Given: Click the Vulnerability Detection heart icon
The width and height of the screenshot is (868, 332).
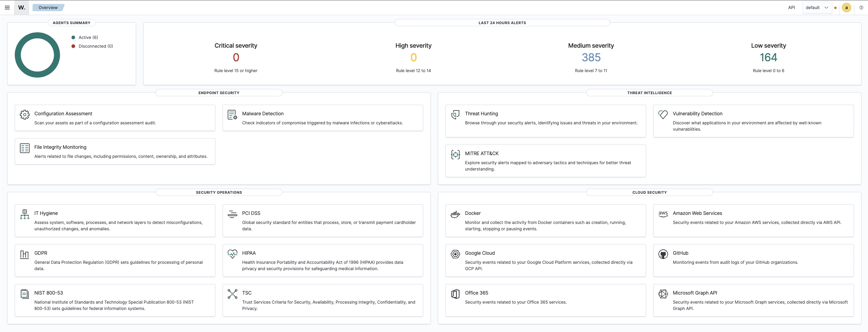Looking at the screenshot, I should pos(663,115).
